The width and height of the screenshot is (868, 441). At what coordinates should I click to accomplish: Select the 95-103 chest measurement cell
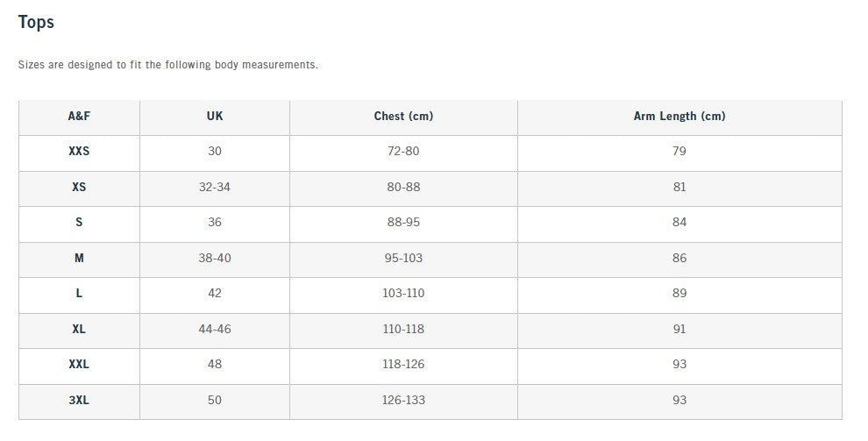(x=403, y=258)
